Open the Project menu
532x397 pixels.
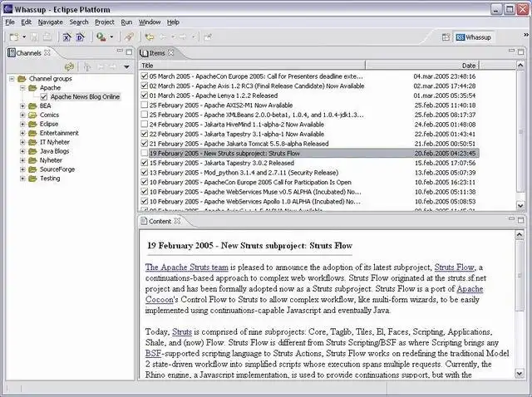point(105,22)
